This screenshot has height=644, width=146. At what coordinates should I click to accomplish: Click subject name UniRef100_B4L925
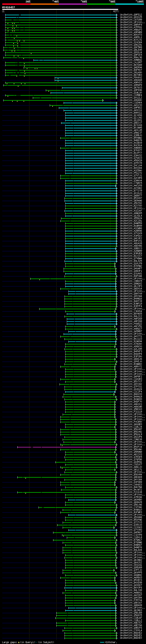(x=131, y=261)
